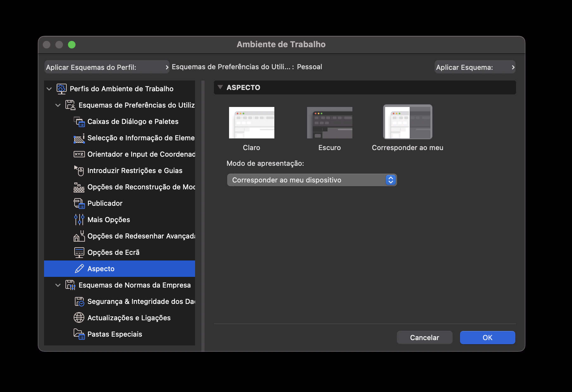Click the Cancelar button
Image resolution: width=572 pixels, height=392 pixels.
click(x=425, y=338)
